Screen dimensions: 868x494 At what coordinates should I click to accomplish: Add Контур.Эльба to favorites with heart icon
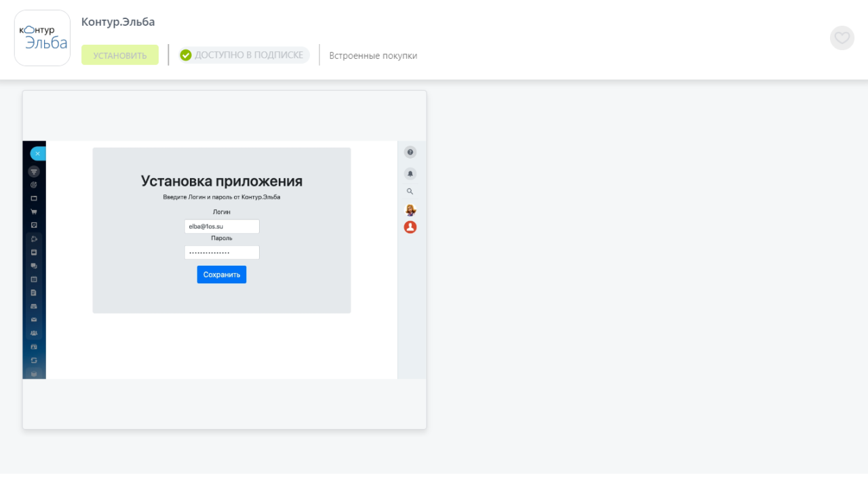(842, 38)
